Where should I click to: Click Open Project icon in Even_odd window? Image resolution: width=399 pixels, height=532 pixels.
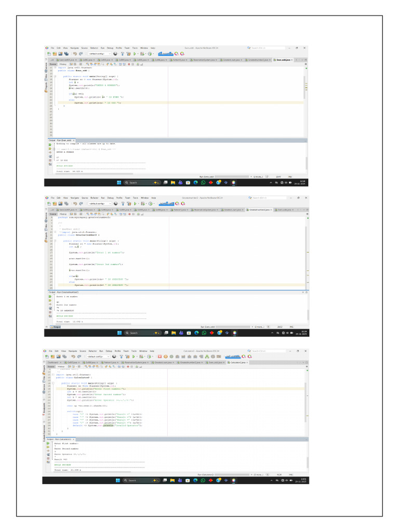coord(60,54)
